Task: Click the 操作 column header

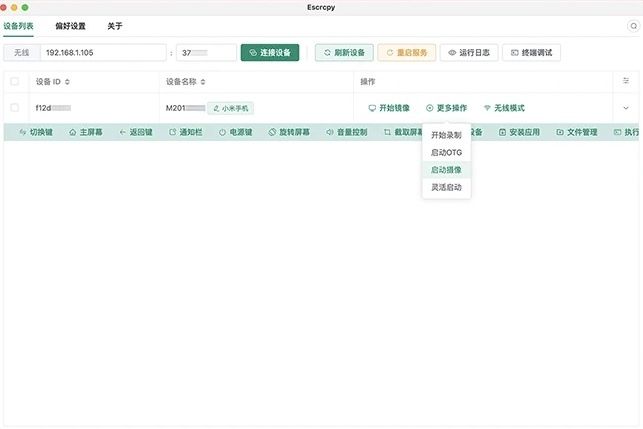Action: [368, 82]
